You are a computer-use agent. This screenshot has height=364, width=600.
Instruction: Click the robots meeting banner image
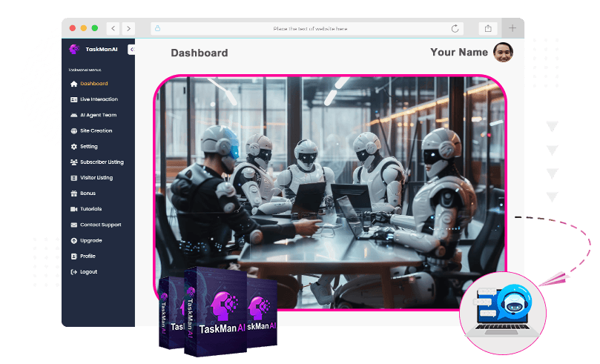330,192
